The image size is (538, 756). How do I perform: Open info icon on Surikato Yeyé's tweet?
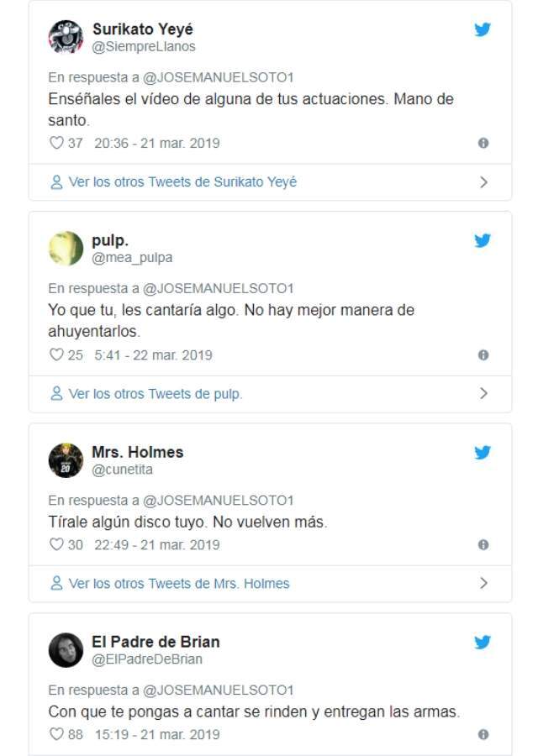coord(483,144)
